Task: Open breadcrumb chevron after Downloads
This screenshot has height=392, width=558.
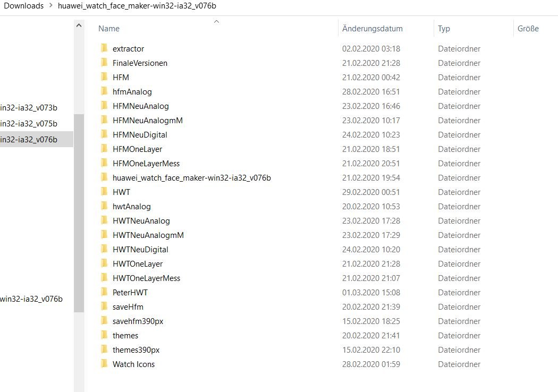Action: pos(50,6)
